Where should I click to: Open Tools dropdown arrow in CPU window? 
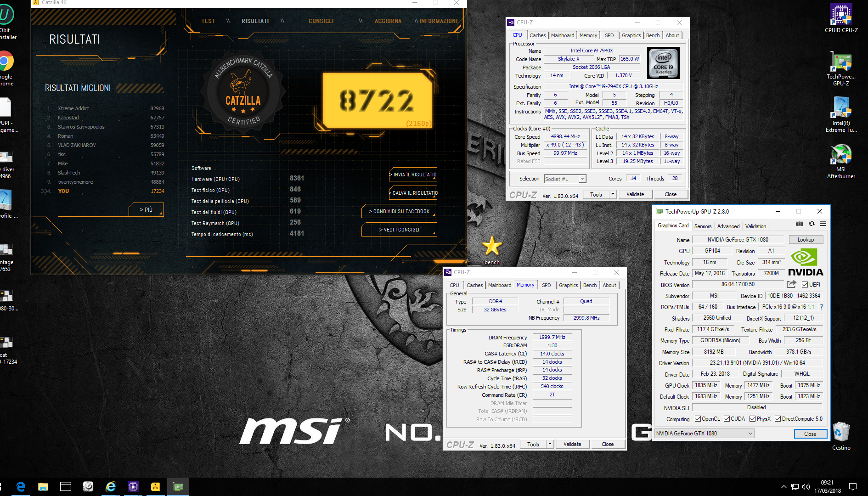click(612, 194)
